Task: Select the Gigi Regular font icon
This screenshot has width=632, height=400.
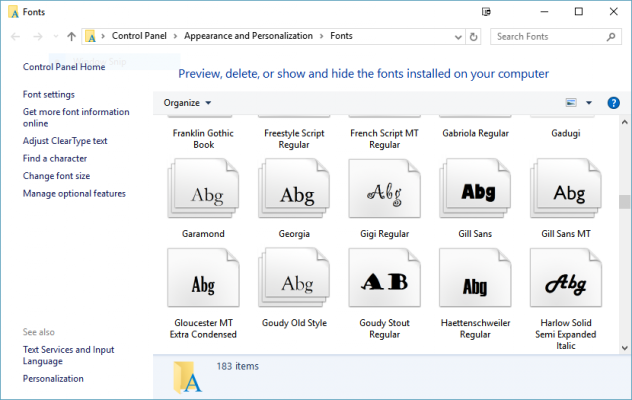Action: tap(385, 188)
